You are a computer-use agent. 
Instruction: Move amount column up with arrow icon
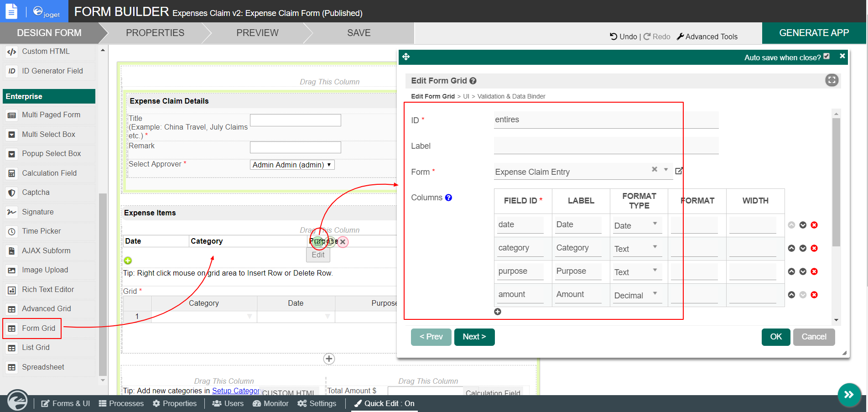(x=791, y=295)
